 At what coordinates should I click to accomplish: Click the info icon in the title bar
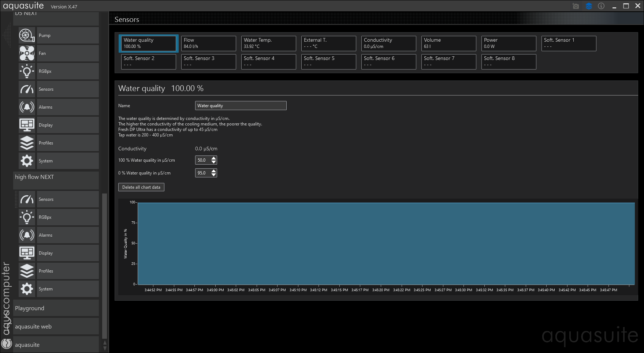point(601,6)
